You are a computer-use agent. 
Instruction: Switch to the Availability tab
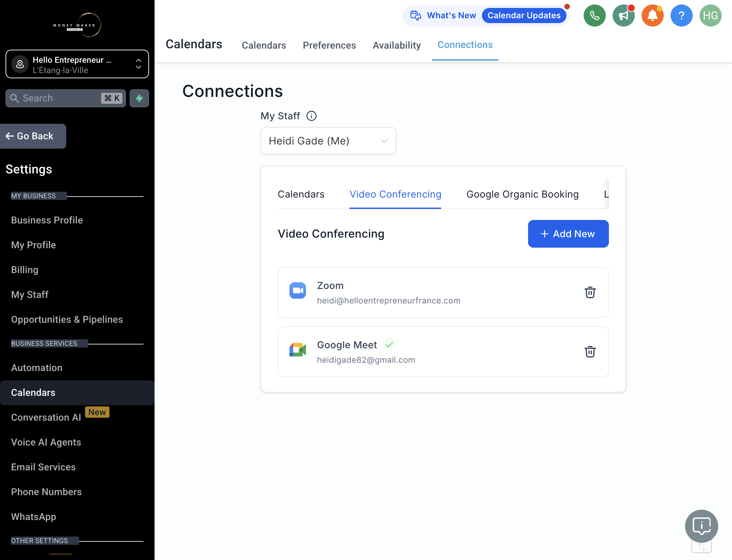click(x=397, y=45)
